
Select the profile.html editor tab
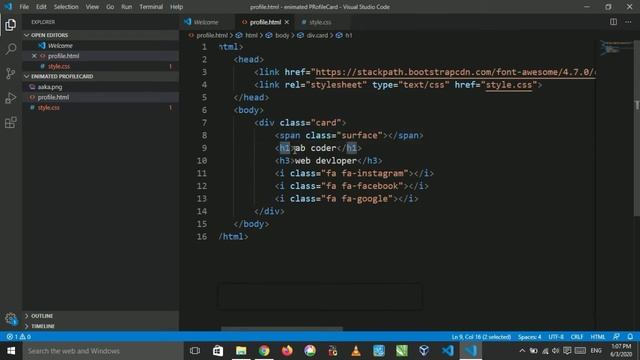tap(265, 22)
